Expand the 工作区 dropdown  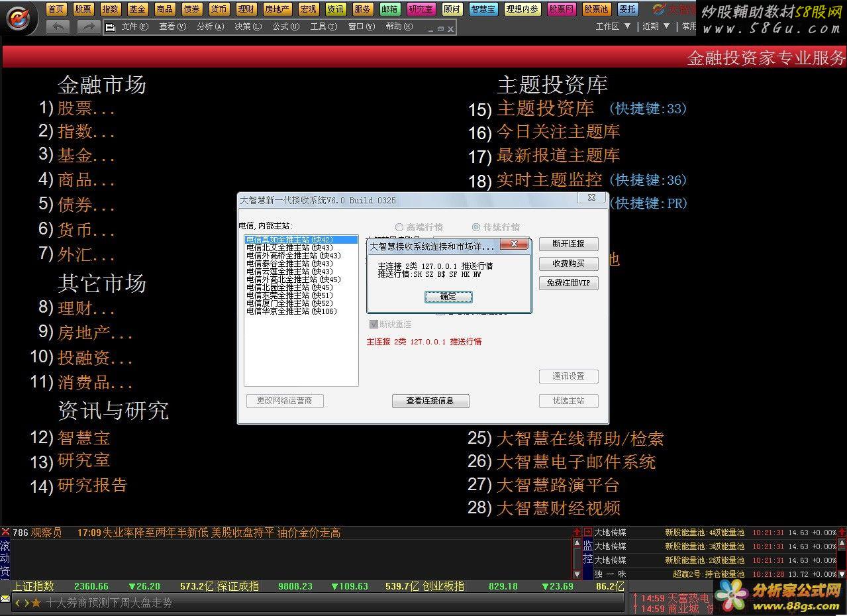[x=613, y=26]
